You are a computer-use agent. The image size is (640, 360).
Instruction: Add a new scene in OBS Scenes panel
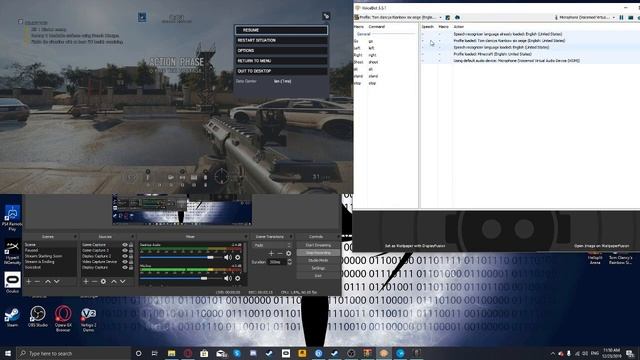click(x=29, y=282)
